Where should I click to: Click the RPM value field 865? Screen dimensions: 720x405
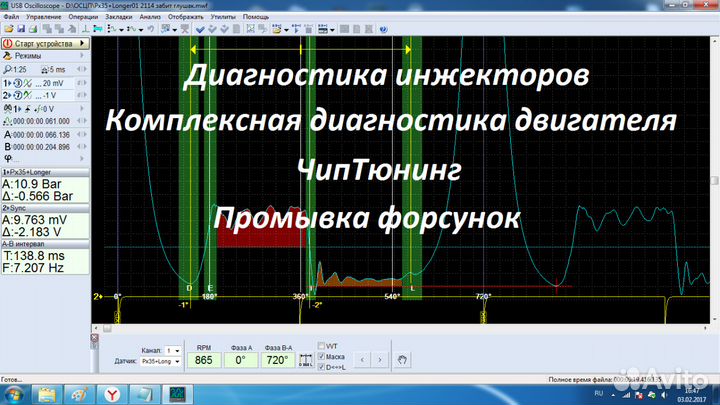[x=203, y=360]
